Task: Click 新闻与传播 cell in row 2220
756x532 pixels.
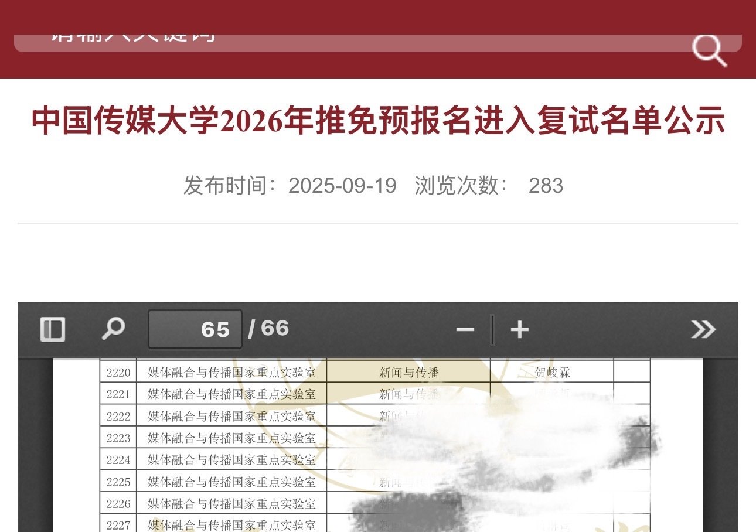Action: click(x=408, y=372)
